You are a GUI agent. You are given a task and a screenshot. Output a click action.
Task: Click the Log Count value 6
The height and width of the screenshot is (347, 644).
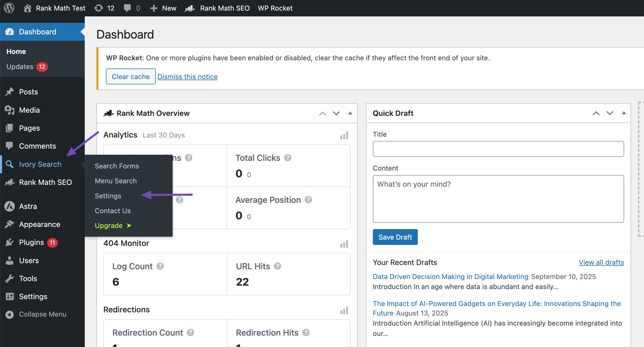tap(116, 282)
